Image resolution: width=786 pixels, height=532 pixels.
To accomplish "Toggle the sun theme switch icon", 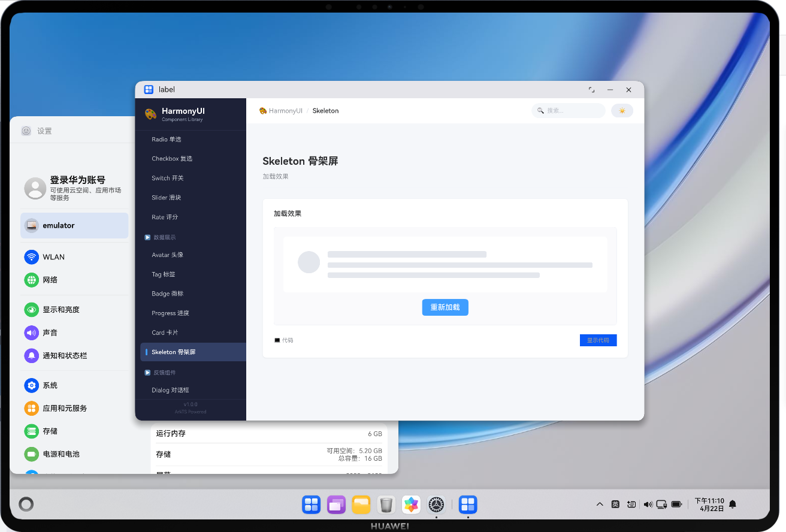I will pos(622,111).
